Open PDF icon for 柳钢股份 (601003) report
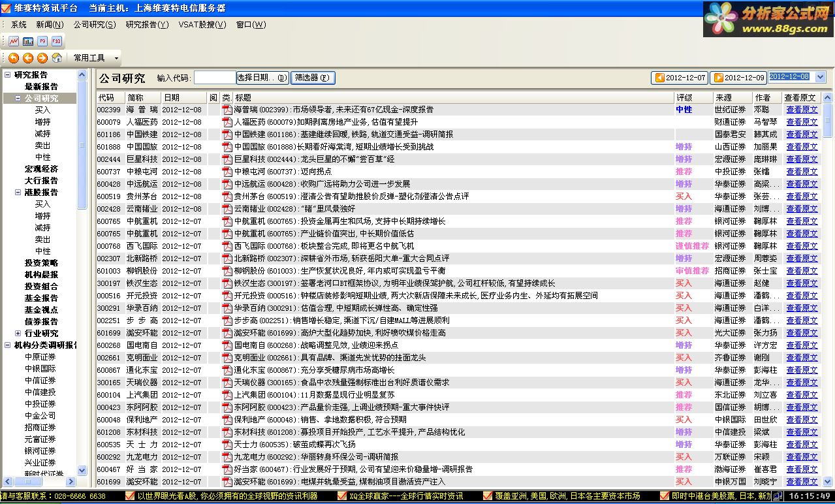 227,271
